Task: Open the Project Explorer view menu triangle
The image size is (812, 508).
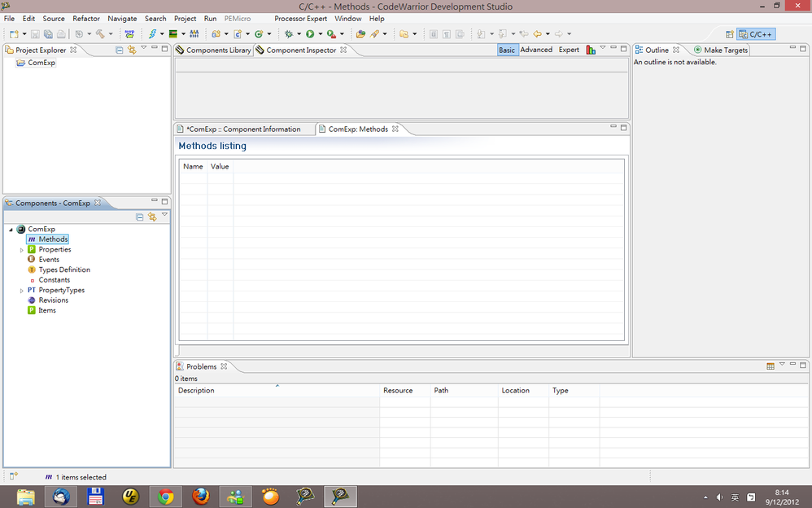Action: coord(144,48)
